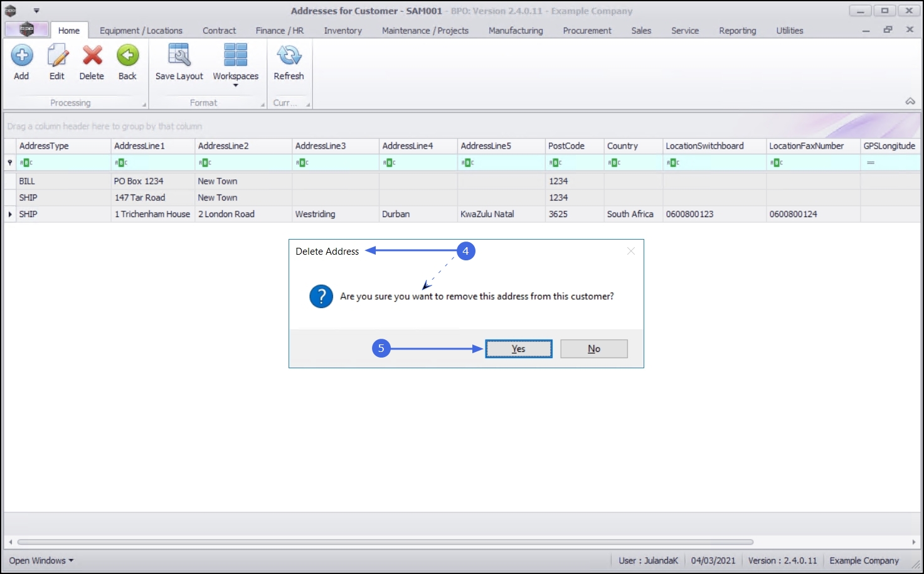Screen dimensions: 924x574
Task: Open the quick access toolbar dropdown
Action: point(36,11)
